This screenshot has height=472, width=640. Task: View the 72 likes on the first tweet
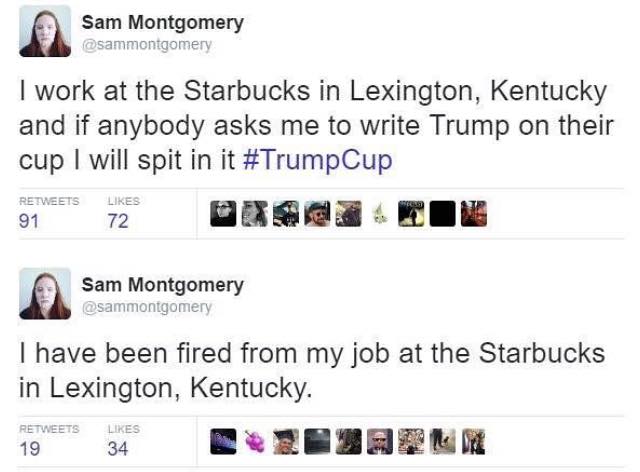pos(117,221)
